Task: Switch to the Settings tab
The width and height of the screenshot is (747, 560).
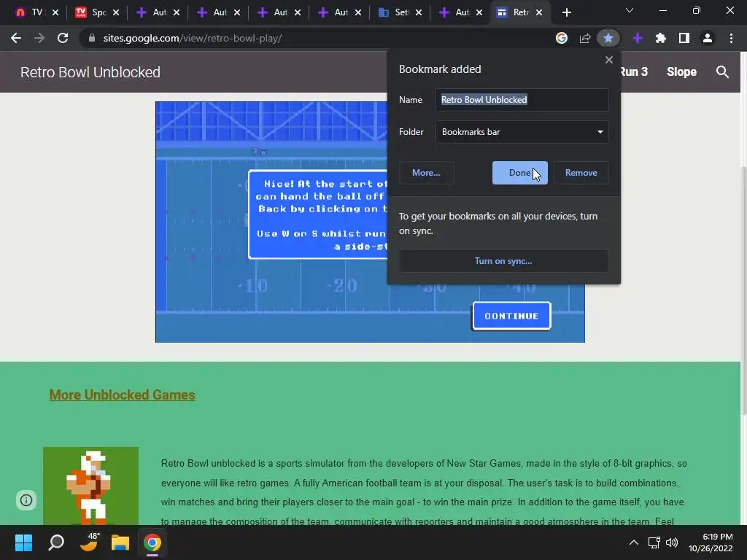Action: pos(400,12)
